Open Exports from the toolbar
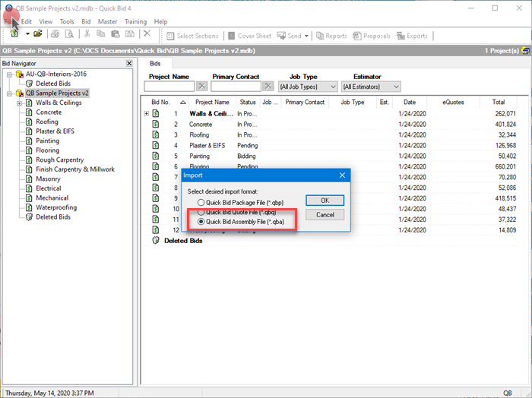The width and height of the screenshot is (532, 398). point(412,36)
